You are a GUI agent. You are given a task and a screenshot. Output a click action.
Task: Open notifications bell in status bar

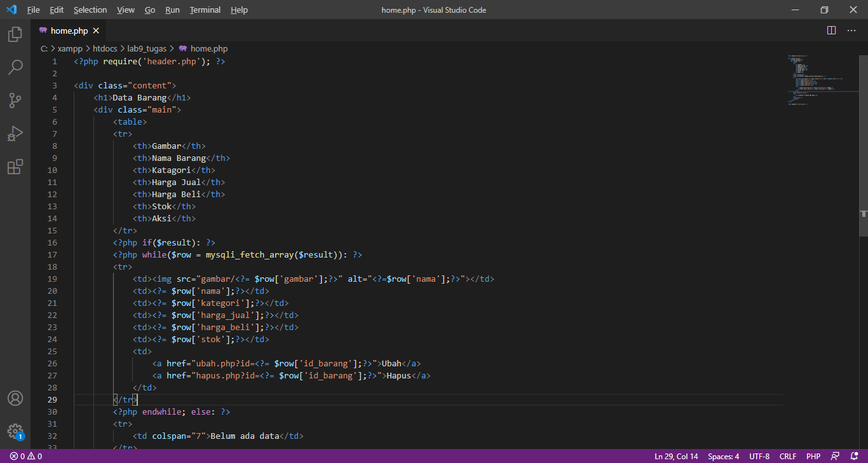click(x=853, y=457)
